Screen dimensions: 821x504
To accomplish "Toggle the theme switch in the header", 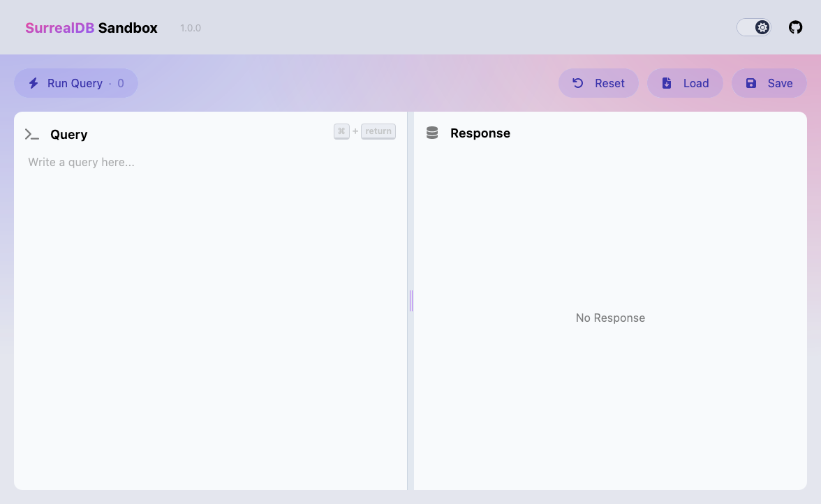I will [754, 27].
